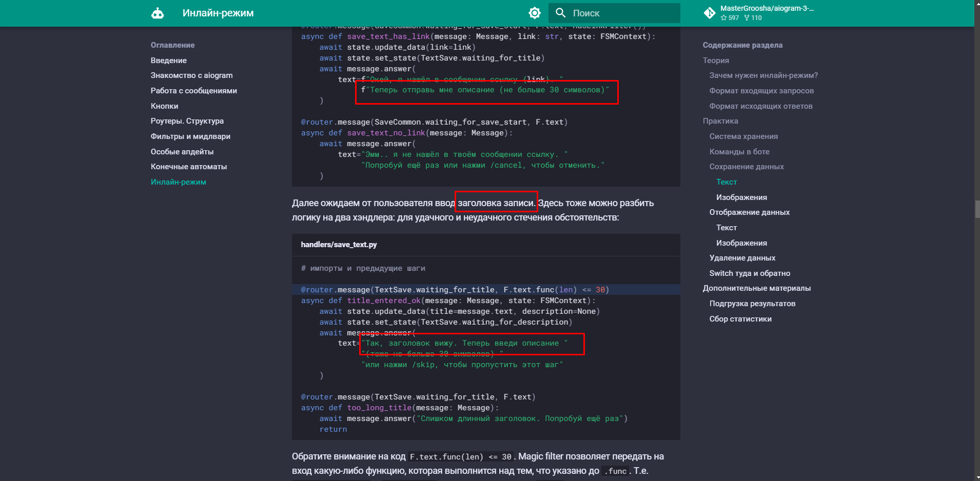Jump to Зачем нужен инлайн-режим? section
The image size is (980, 481).
(763, 75)
